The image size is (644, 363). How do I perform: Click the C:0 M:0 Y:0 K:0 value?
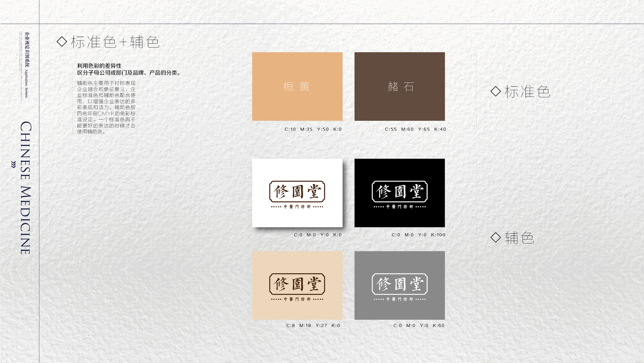coord(318,235)
